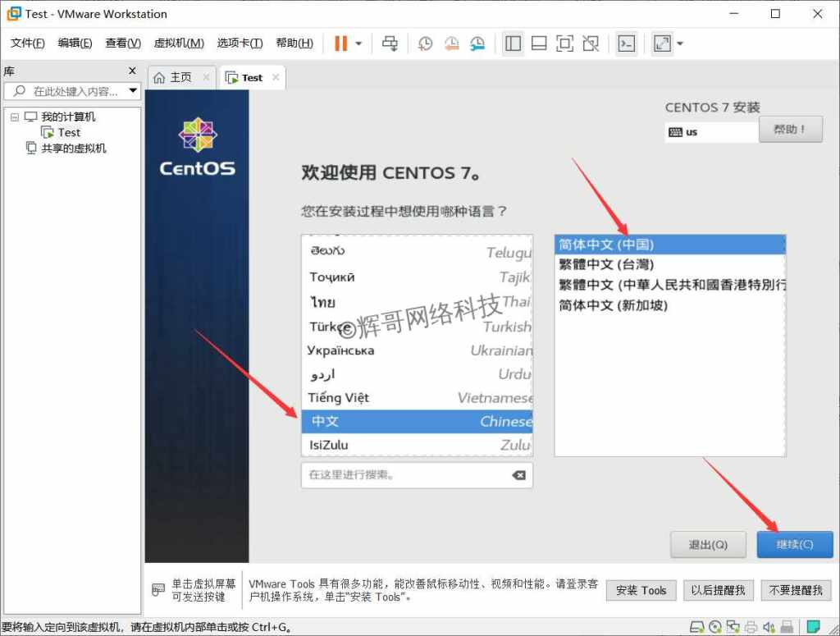Select Urdu in language list
This screenshot has height=636, width=840.
(x=418, y=373)
